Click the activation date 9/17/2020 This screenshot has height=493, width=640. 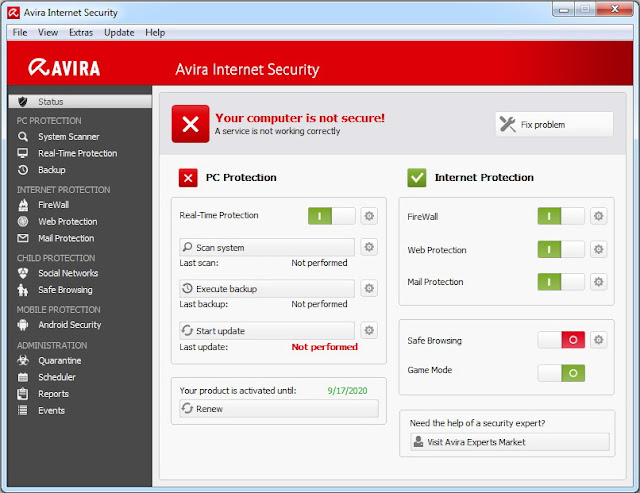347,391
